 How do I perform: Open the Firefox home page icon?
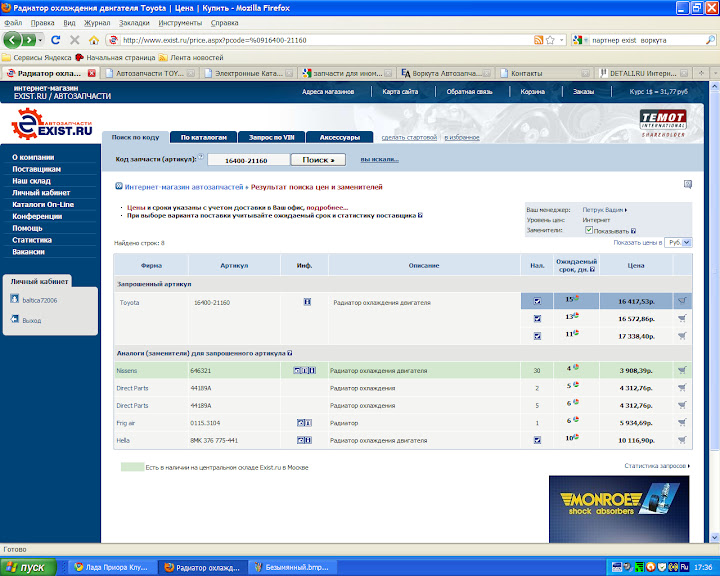94,40
